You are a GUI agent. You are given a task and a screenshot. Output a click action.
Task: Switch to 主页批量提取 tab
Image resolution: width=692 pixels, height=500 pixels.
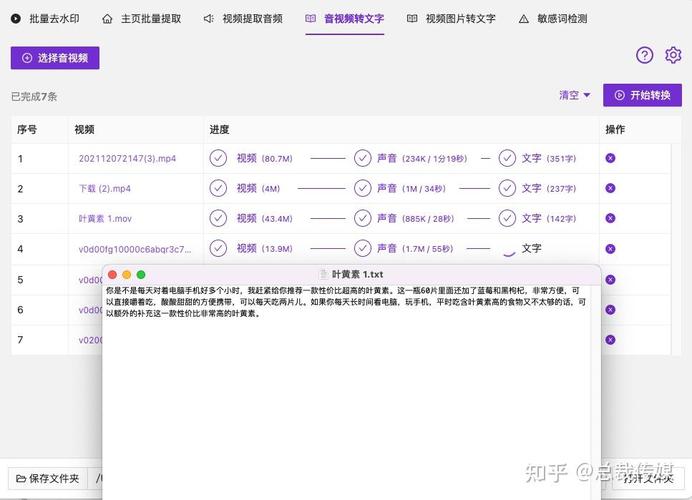click(142, 19)
